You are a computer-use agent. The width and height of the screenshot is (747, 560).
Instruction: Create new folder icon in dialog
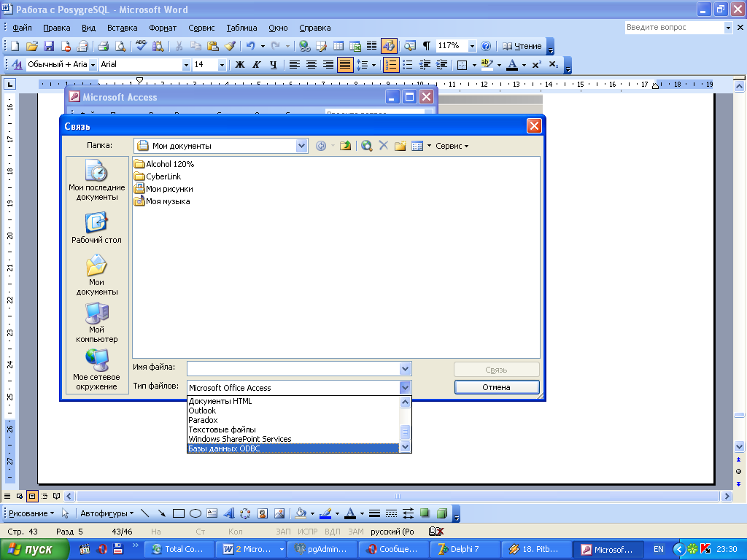(400, 146)
